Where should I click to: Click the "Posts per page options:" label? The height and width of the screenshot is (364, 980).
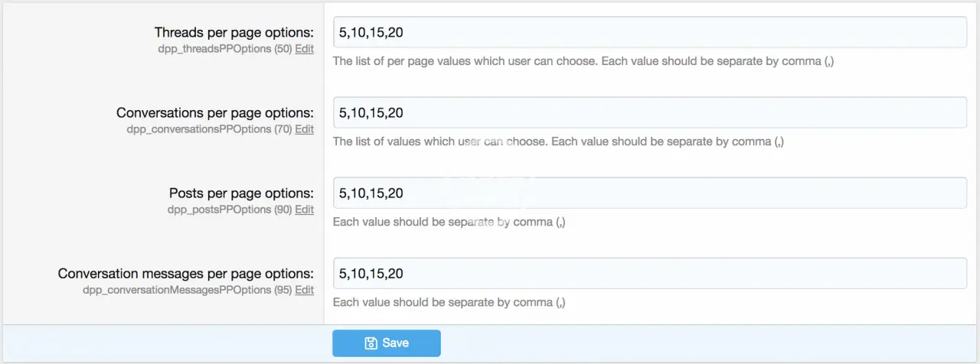tap(241, 193)
